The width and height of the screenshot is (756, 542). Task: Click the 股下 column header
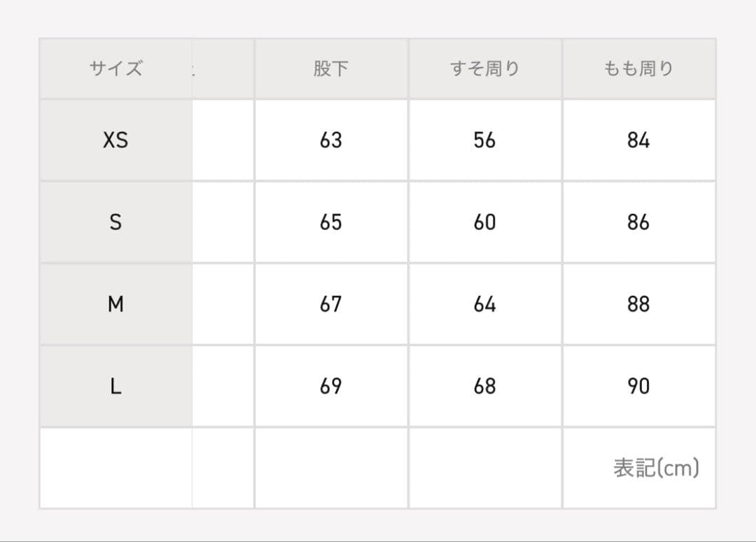330,69
